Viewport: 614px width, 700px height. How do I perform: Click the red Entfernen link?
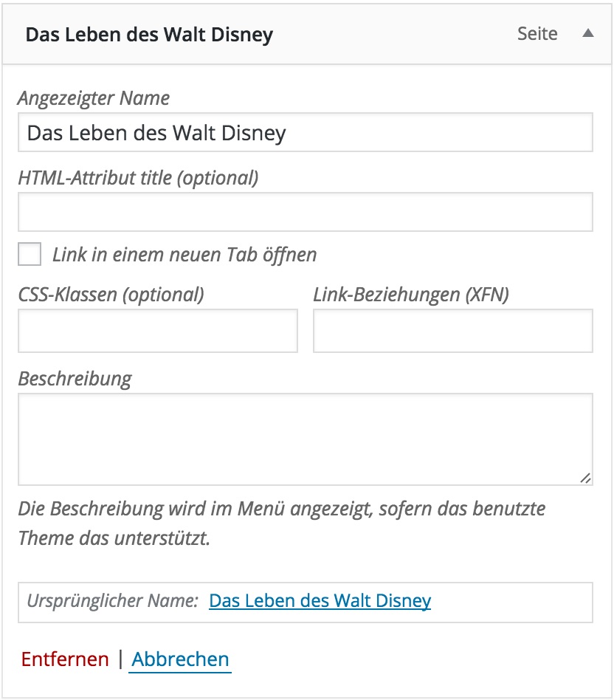(65, 659)
